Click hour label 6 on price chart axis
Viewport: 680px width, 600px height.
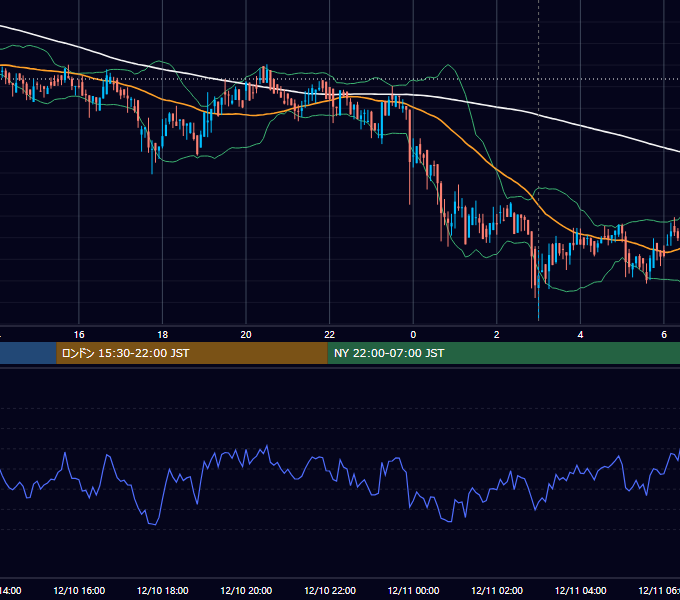click(664, 335)
